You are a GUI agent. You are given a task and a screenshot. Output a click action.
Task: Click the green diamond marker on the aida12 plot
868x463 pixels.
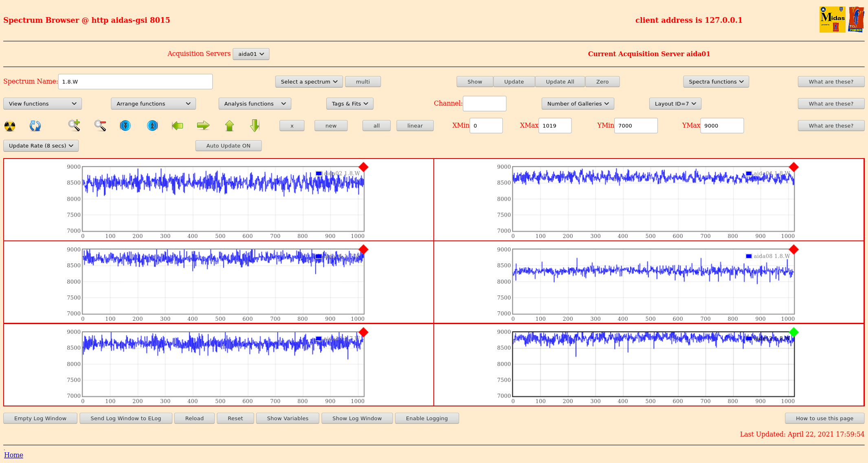click(x=793, y=332)
